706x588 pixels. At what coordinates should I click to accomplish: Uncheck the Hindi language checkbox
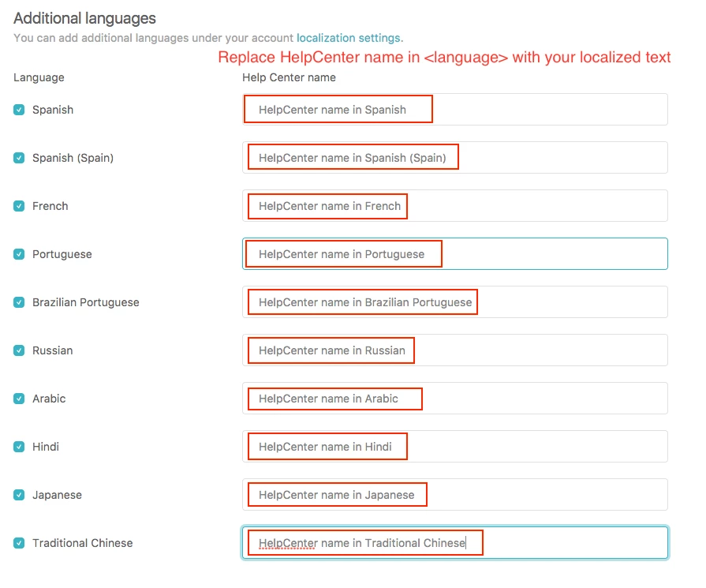(19, 447)
